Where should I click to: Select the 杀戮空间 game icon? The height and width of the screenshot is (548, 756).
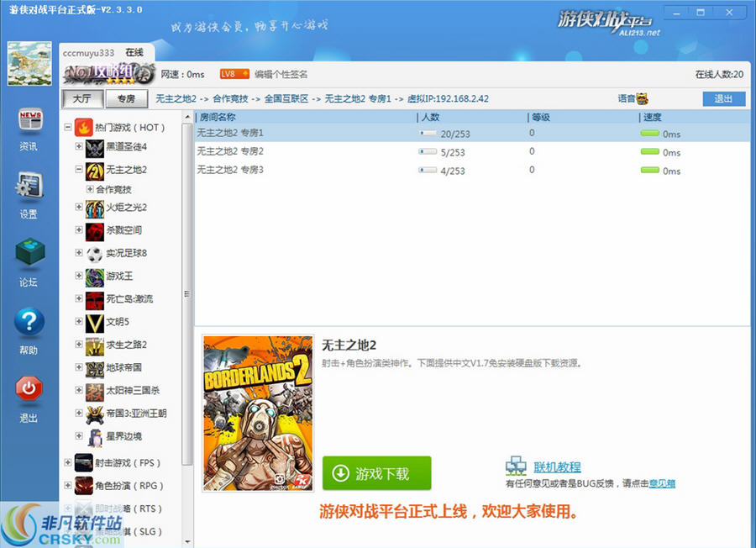pyautogui.click(x=94, y=231)
